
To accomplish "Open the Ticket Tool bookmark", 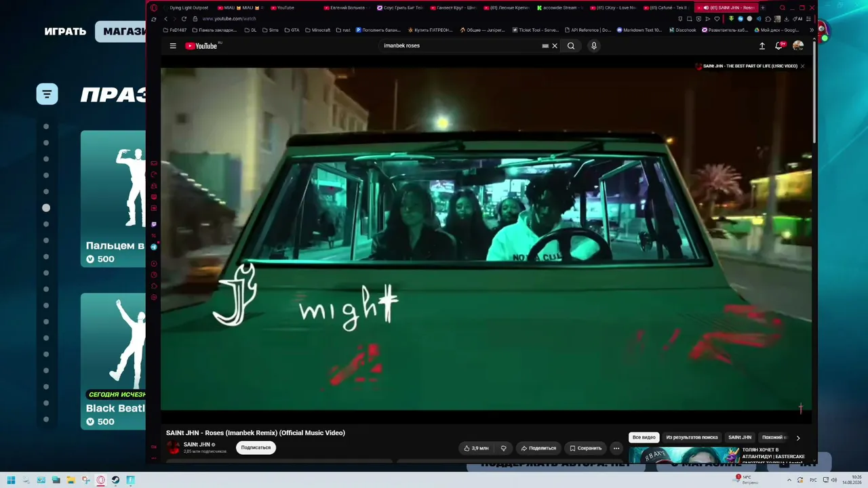I will point(536,30).
